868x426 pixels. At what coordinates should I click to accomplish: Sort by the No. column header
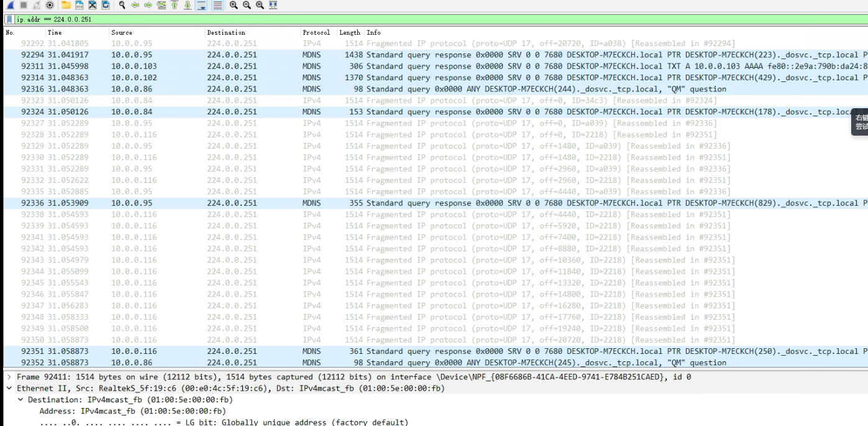pos(11,32)
